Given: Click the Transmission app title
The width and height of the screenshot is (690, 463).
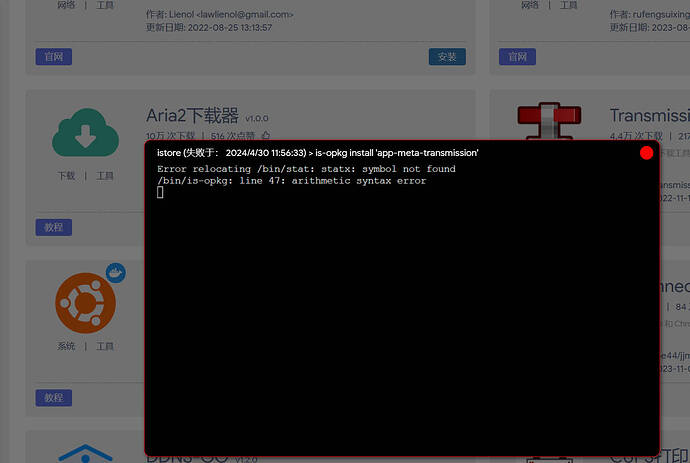Looking at the screenshot, I should click(650, 115).
